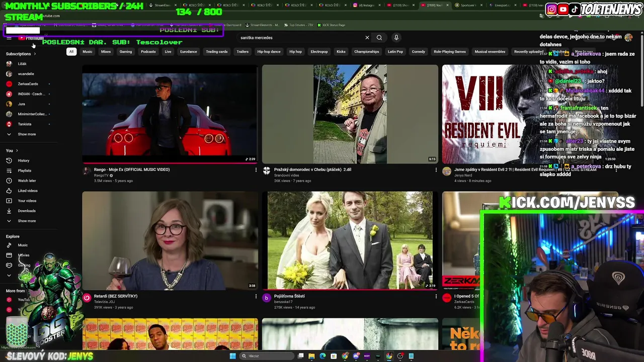Open the Downloads icon
The height and width of the screenshot is (362, 644).
(x=9, y=211)
